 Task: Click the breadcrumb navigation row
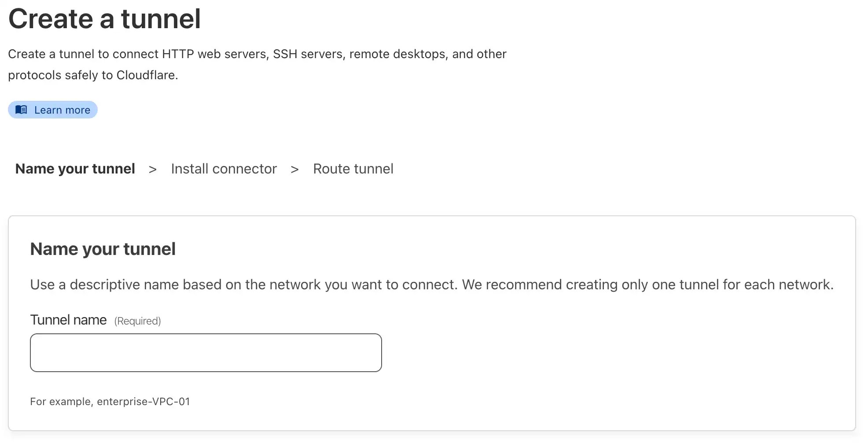click(x=205, y=169)
